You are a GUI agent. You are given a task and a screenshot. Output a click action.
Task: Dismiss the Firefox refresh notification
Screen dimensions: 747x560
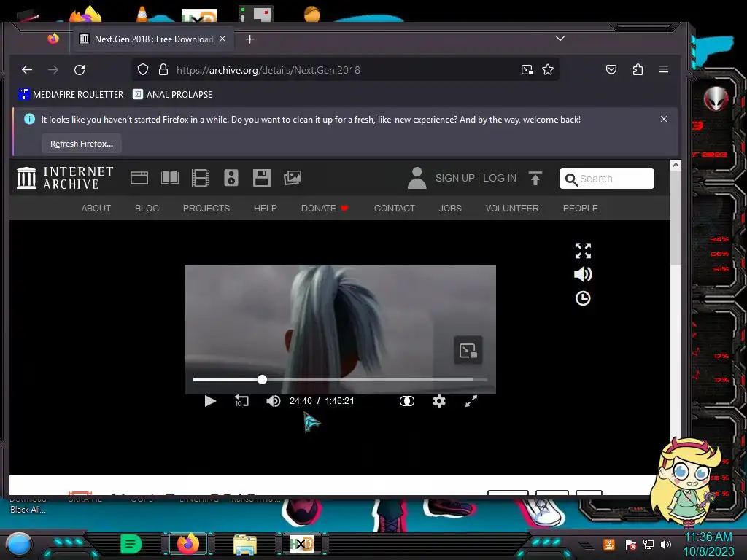(x=664, y=119)
